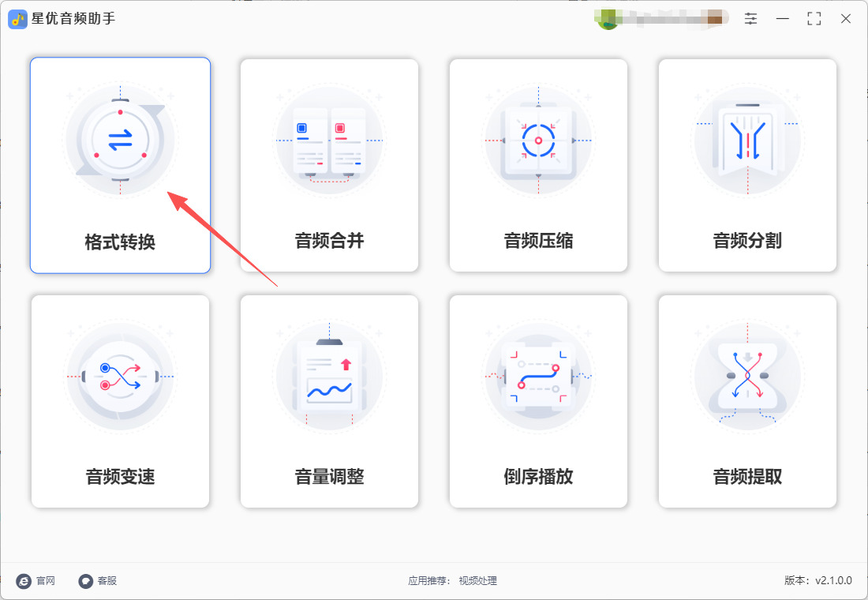
Task: Click the 格式转换 label text
Action: [x=120, y=242]
